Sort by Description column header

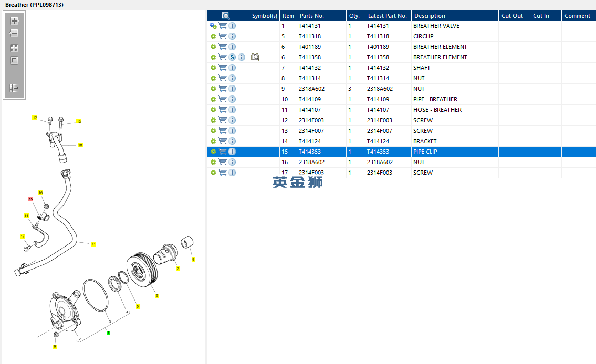[x=455, y=16]
